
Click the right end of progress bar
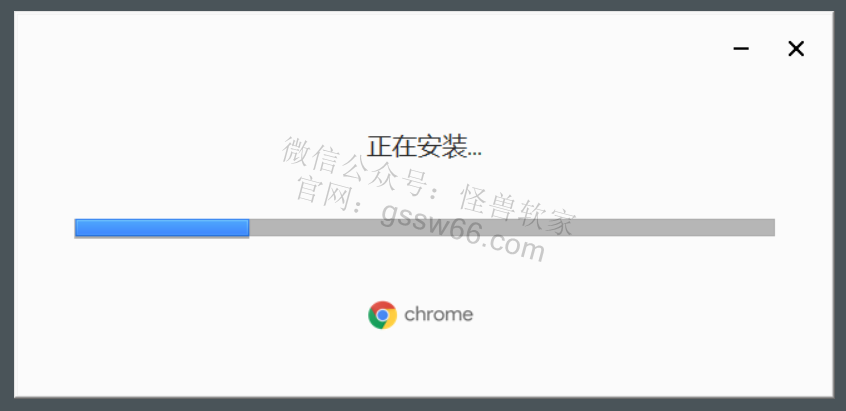(772, 228)
